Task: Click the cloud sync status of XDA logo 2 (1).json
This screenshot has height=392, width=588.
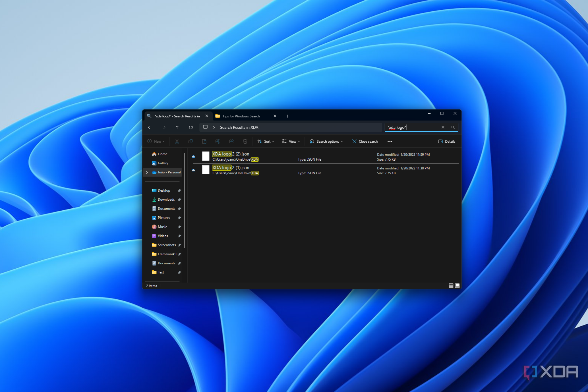Action: pyautogui.click(x=193, y=170)
